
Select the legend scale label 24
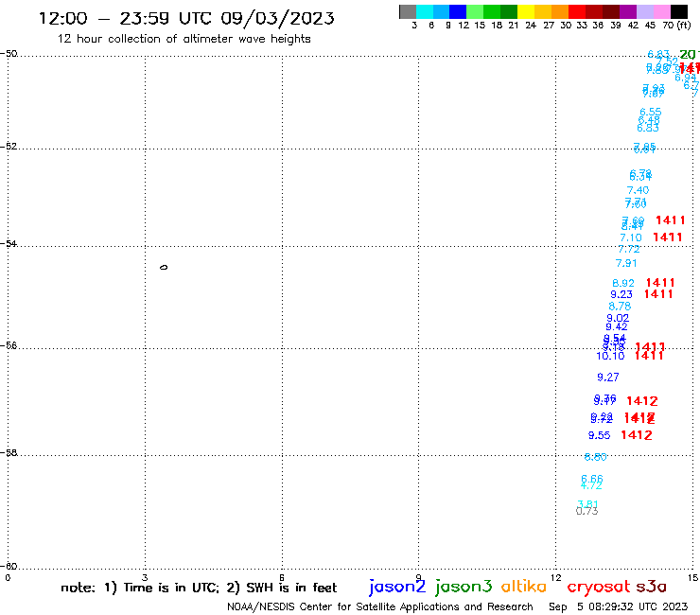(x=531, y=26)
